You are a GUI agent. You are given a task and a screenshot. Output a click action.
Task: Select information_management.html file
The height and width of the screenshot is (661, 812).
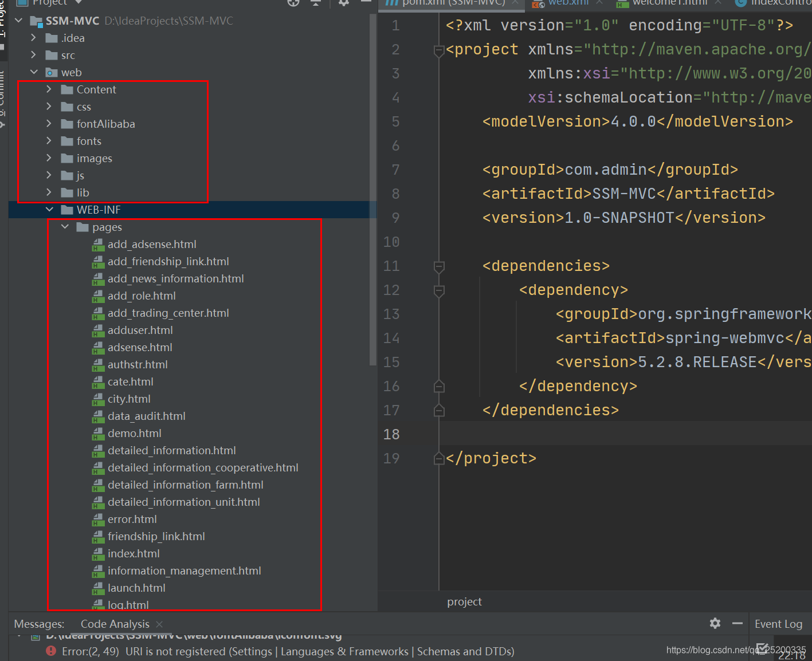click(185, 570)
